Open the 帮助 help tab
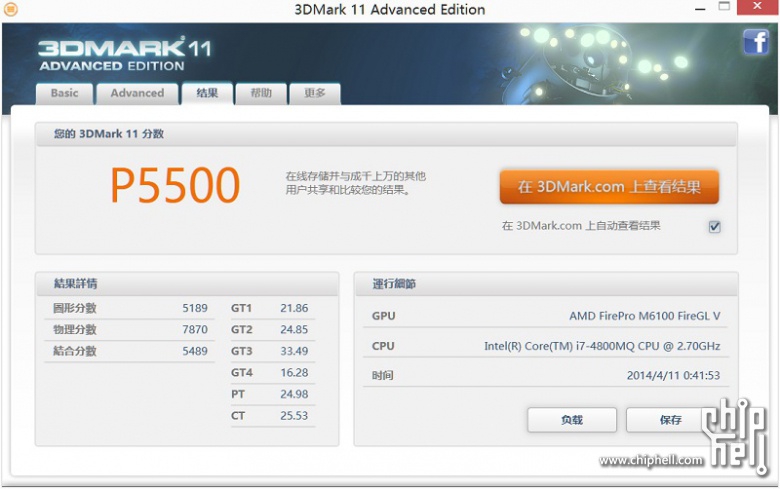The width and height of the screenshot is (780, 489). click(x=261, y=93)
